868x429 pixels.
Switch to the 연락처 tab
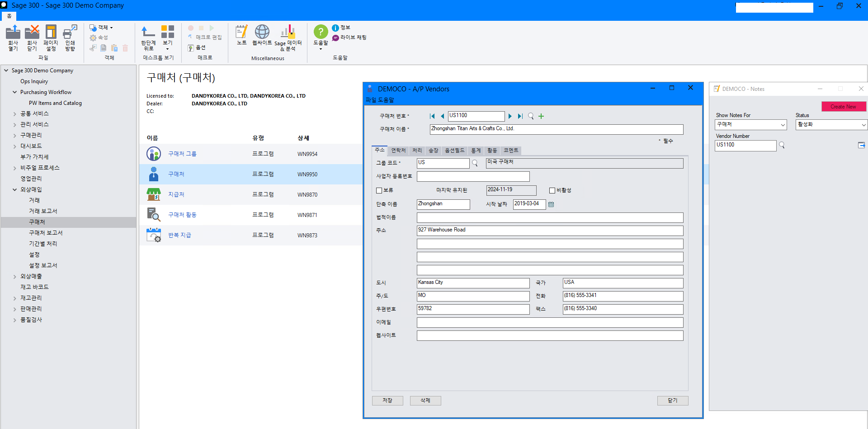(398, 151)
